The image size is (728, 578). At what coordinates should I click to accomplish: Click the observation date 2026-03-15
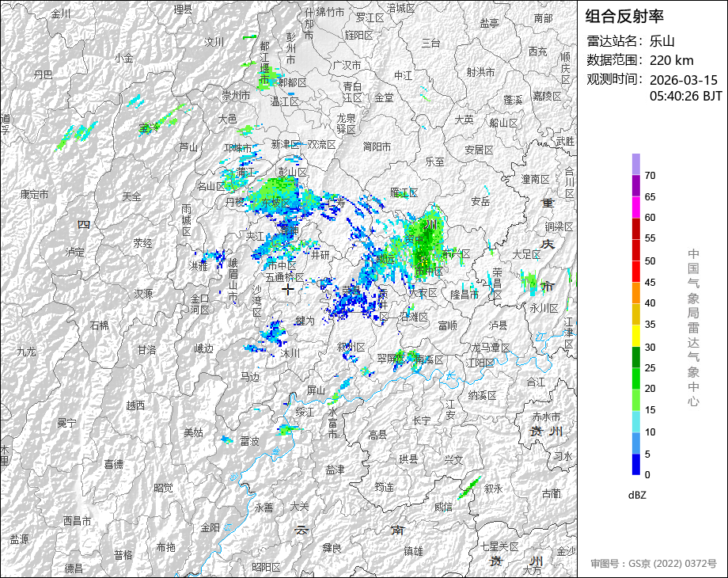[684, 80]
